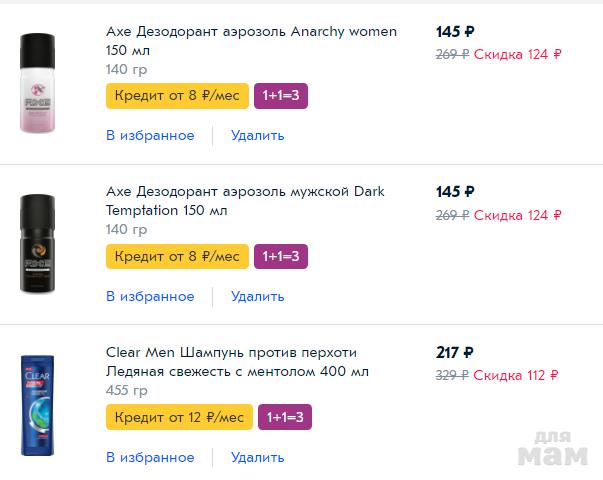Delete Axe Dark Temptation from the cart
603x480 pixels.
[x=257, y=296]
